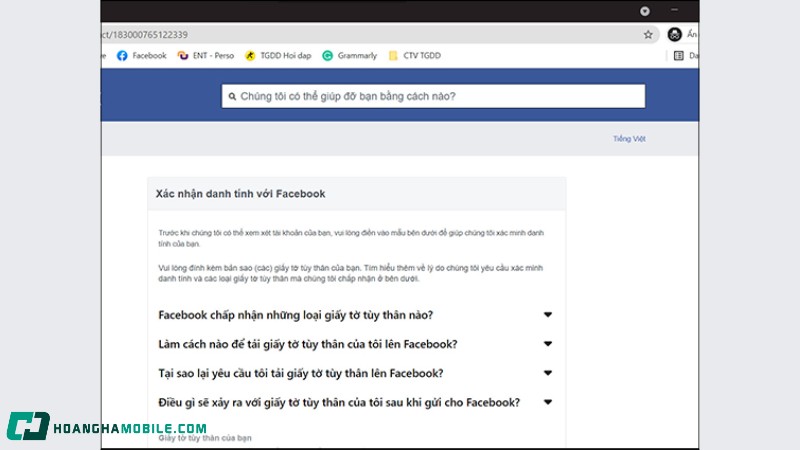
Task: Click the search magnifier icon in help bar
Action: click(x=232, y=96)
